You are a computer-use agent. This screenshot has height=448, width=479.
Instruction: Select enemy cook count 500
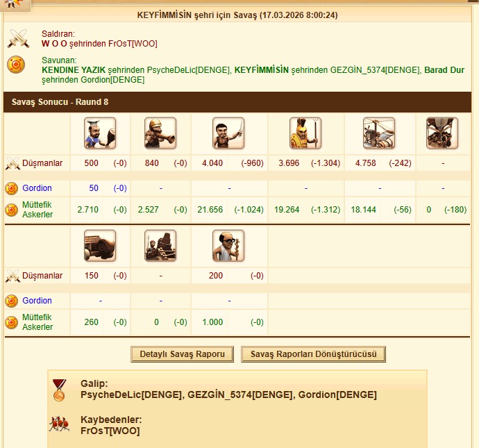click(x=92, y=163)
